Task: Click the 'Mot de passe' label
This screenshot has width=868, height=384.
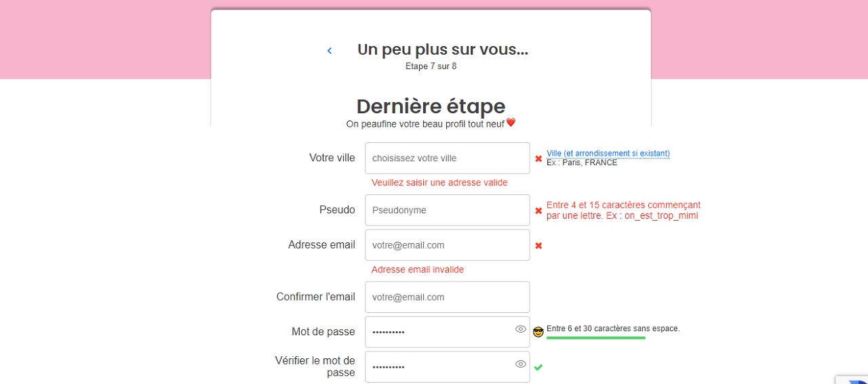Action: click(x=323, y=332)
